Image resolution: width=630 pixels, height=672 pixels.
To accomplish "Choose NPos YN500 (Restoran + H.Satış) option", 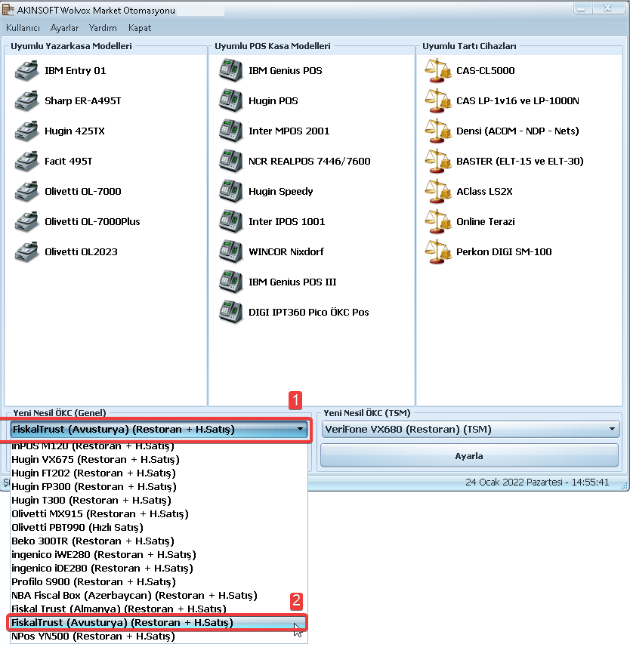I will 159,637.
